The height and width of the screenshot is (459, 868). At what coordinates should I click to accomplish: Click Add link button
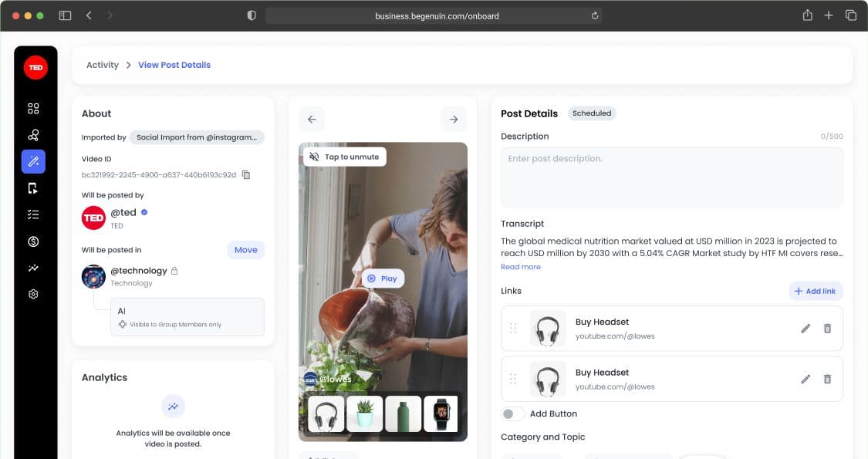pos(816,292)
